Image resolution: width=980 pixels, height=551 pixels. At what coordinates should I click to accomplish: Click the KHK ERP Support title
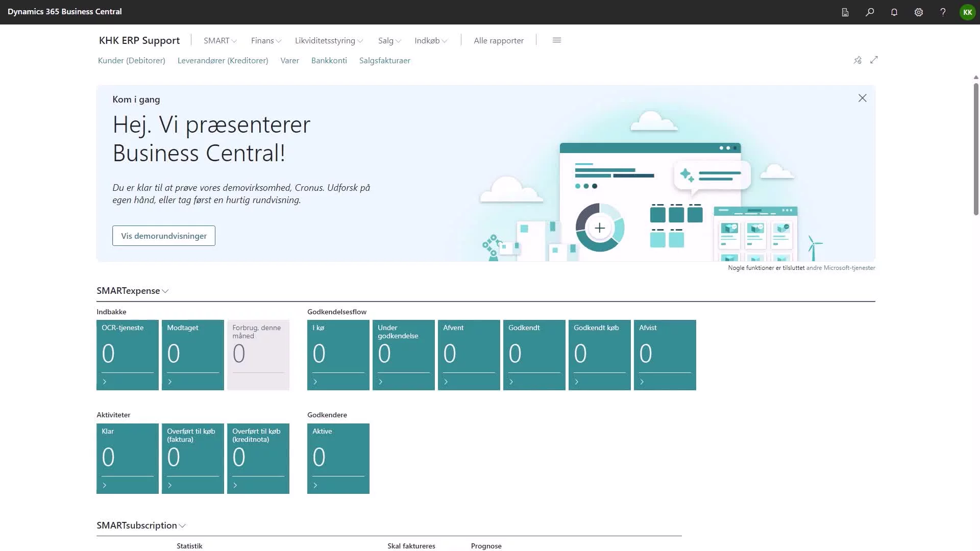(139, 40)
